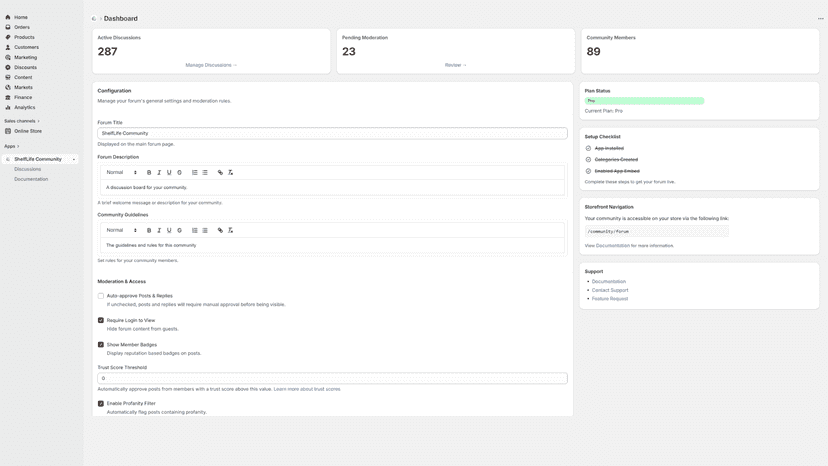Click into the Forum Description text area
Image resolution: width=828 pixels, height=466 pixels.
pyautogui.click(x=332, y=188)
